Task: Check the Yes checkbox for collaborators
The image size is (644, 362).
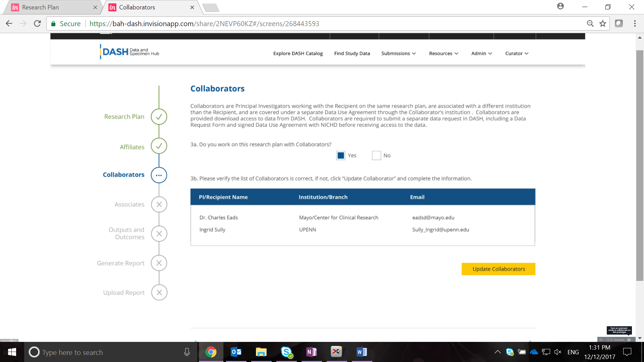Action: click(340, 156)
